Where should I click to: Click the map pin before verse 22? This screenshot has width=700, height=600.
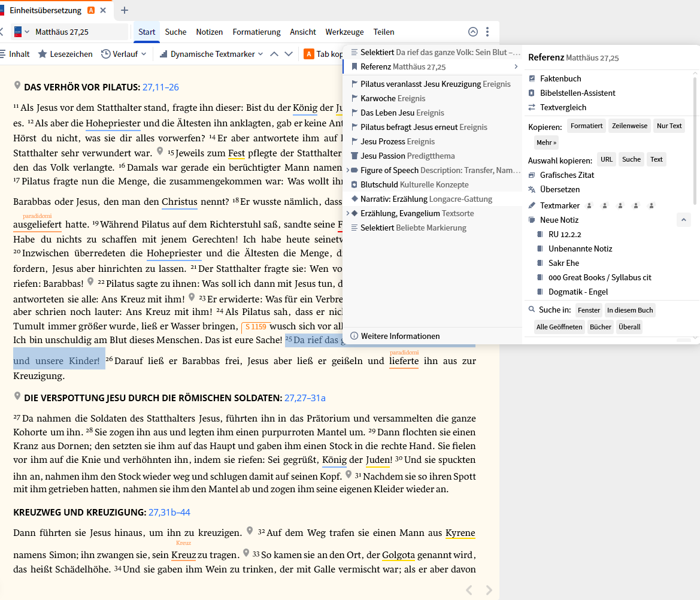tap(90, 281)
